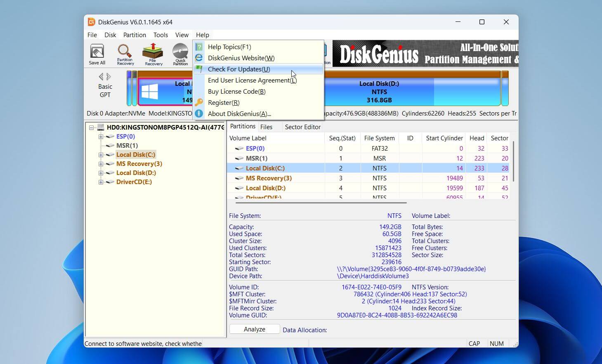This screenshot has width=602, height=364.
Task: Click the next disk arrow
Action: (x=109, y=77)
